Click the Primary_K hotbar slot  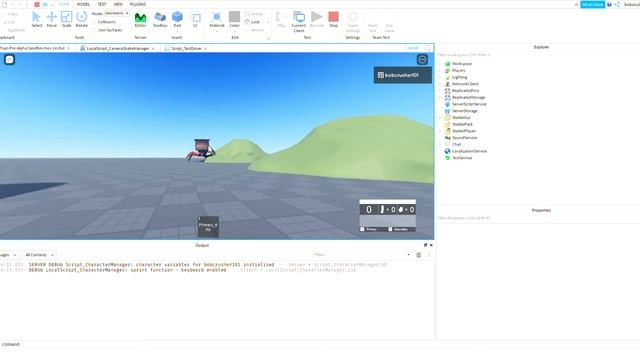(208, 227)
